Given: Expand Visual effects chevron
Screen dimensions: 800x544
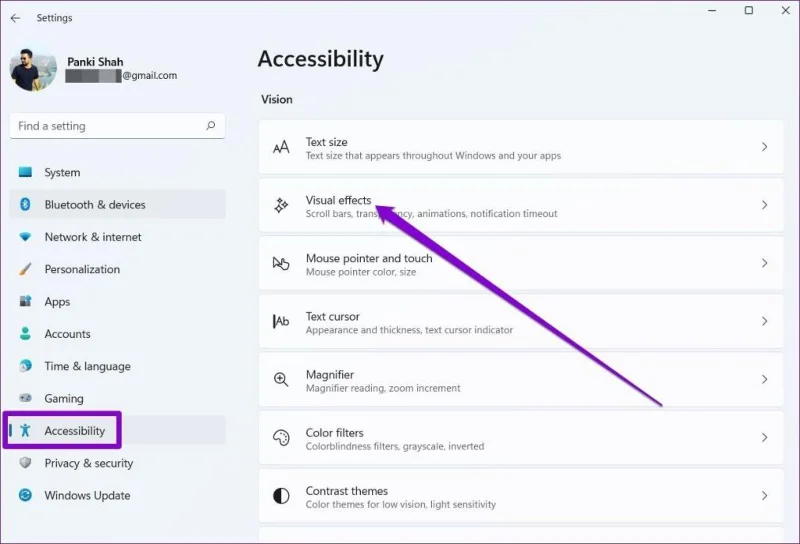Looking at the screenshot, I should pyautogui.click(x=764, y=205).
